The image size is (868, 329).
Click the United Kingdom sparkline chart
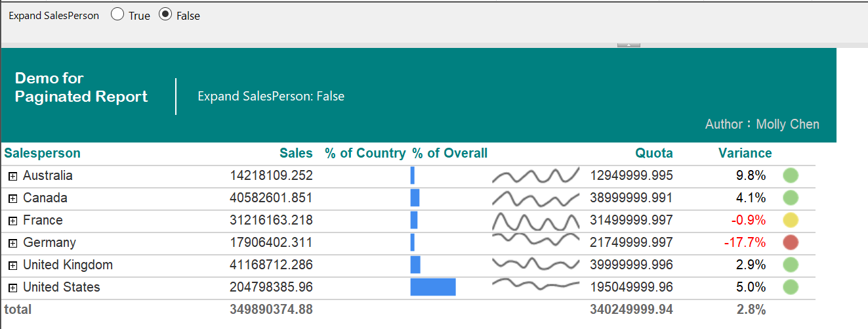pos(536,264)
